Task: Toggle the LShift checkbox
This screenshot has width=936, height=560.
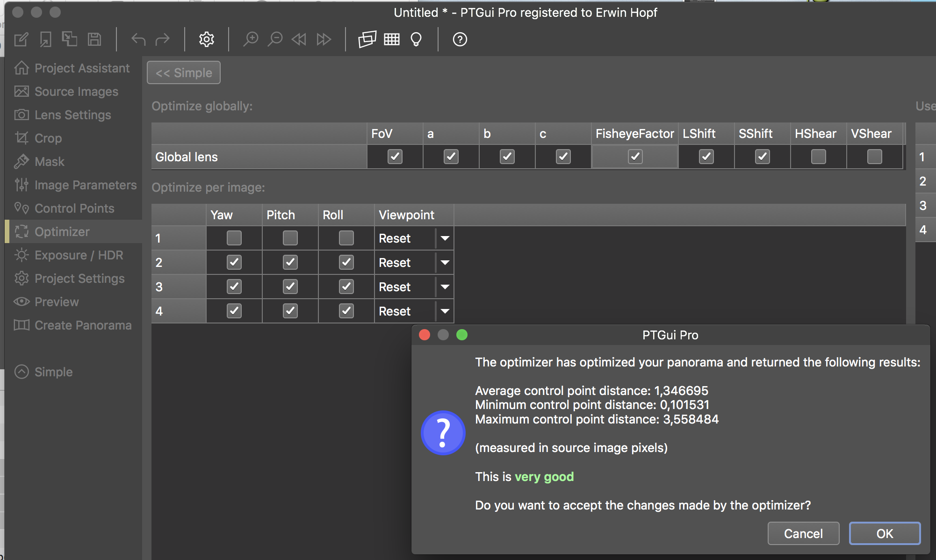Action: (x=706, y=157)
